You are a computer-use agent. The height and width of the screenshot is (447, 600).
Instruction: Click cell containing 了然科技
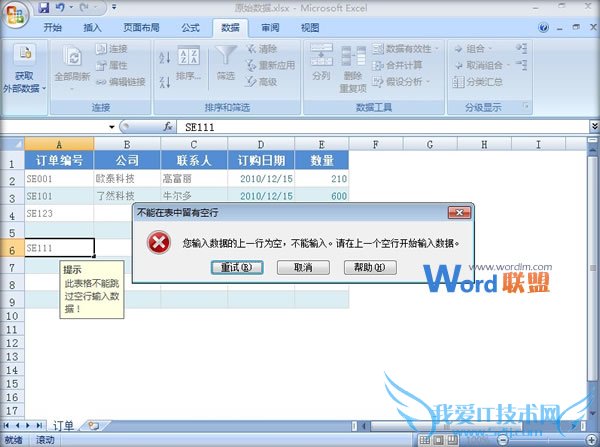pos(127,196)
